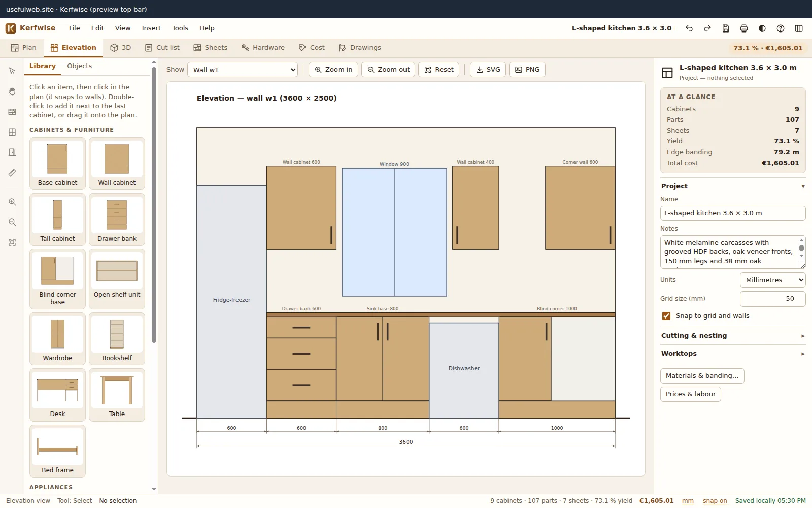Add a Base cabinet from library
Image resolution: width=812 pixels, height=508 pixels.
(57, 164)
